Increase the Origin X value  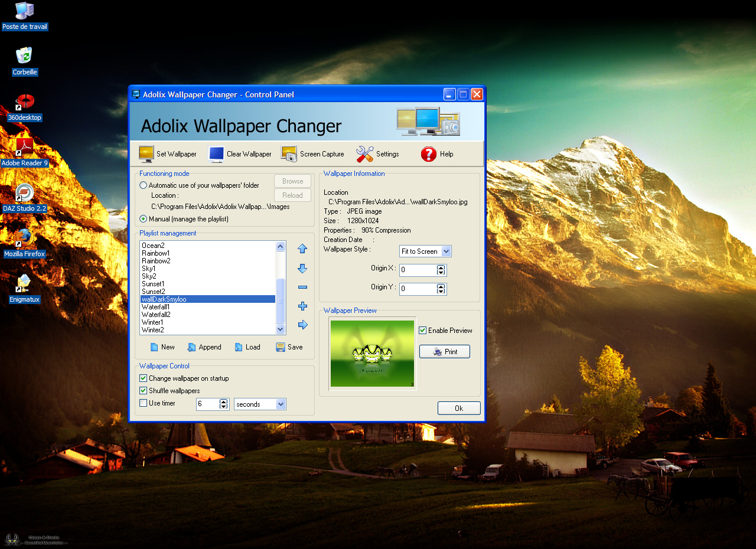pos(441,268)
